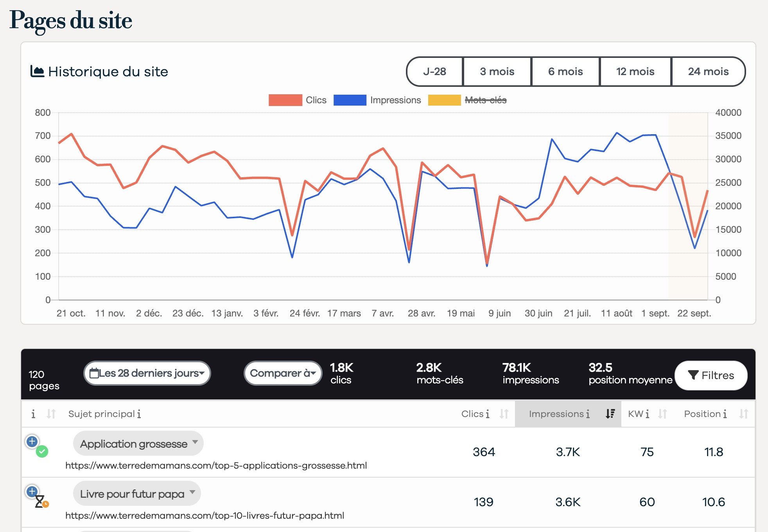
Task: Open the Les 28 derniers jours dropdown
Action: 147,373
